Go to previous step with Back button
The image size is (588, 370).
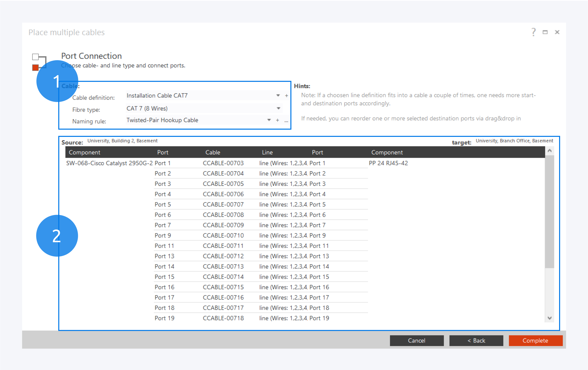click(476, 340)
